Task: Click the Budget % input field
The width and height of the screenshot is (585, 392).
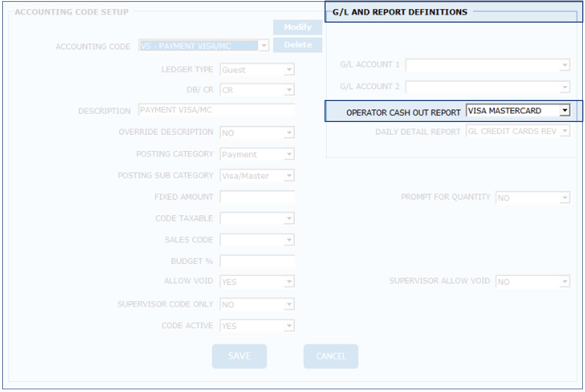Action: [257, 261]
